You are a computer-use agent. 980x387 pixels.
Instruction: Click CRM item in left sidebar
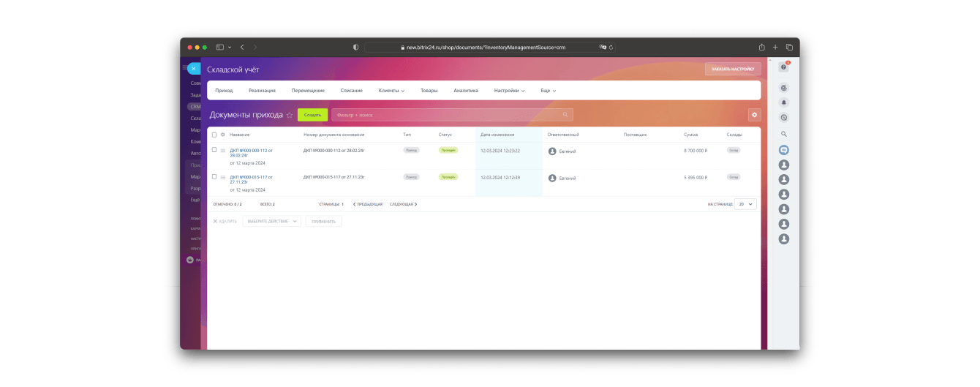(x=195, y=107)
